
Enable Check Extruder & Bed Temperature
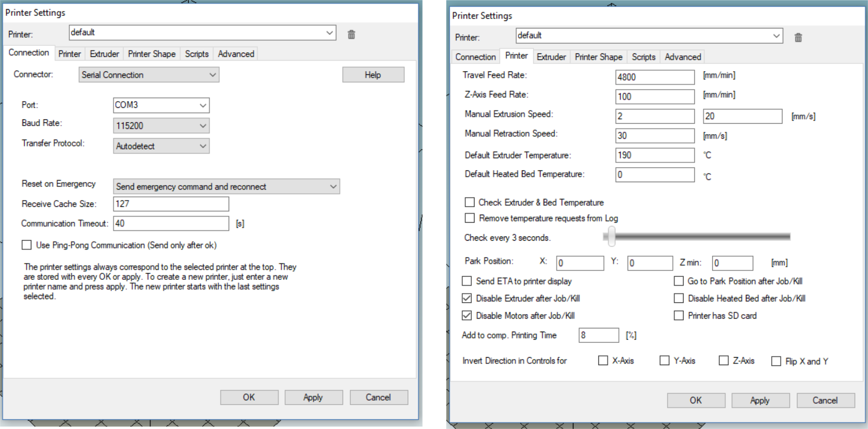point(470,202)
